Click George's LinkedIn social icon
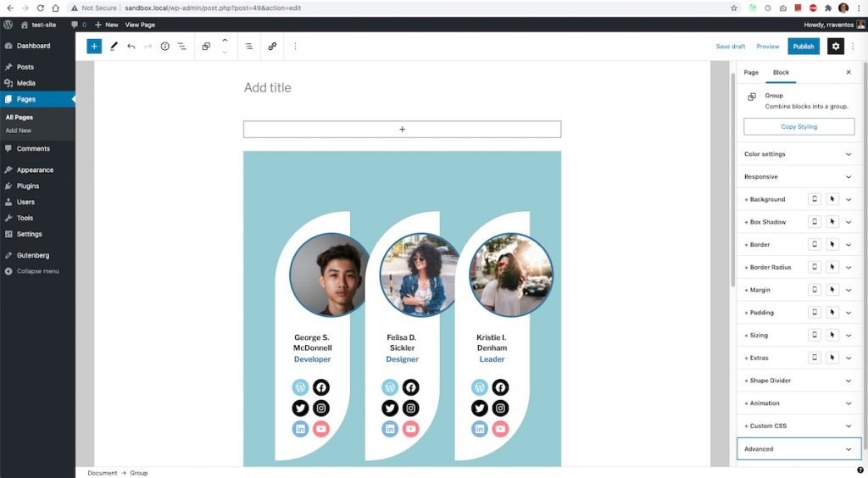Viewport: 868px width, 478px height. tap(300, 429)
